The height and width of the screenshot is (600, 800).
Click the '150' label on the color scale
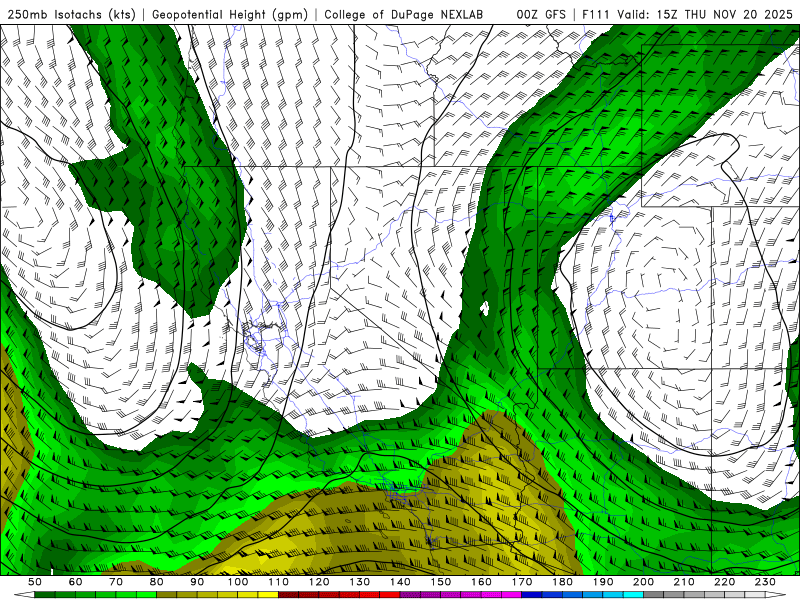coord(440,582)
